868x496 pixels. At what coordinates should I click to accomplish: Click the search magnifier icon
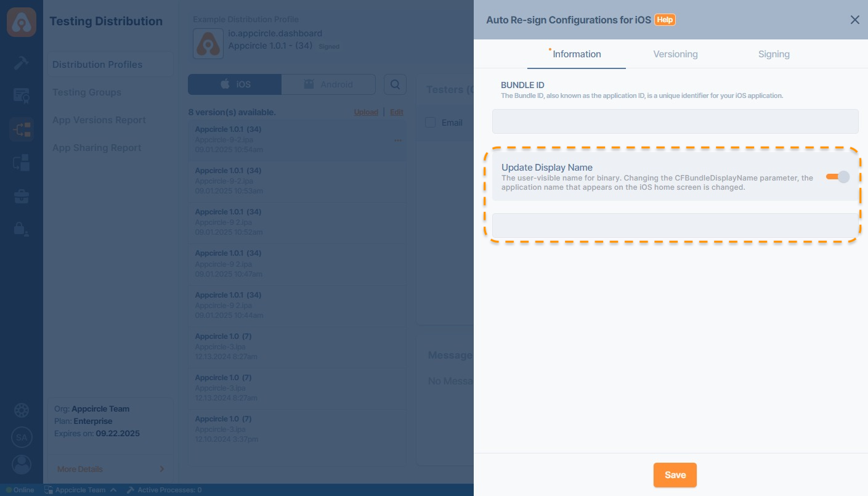395,84
